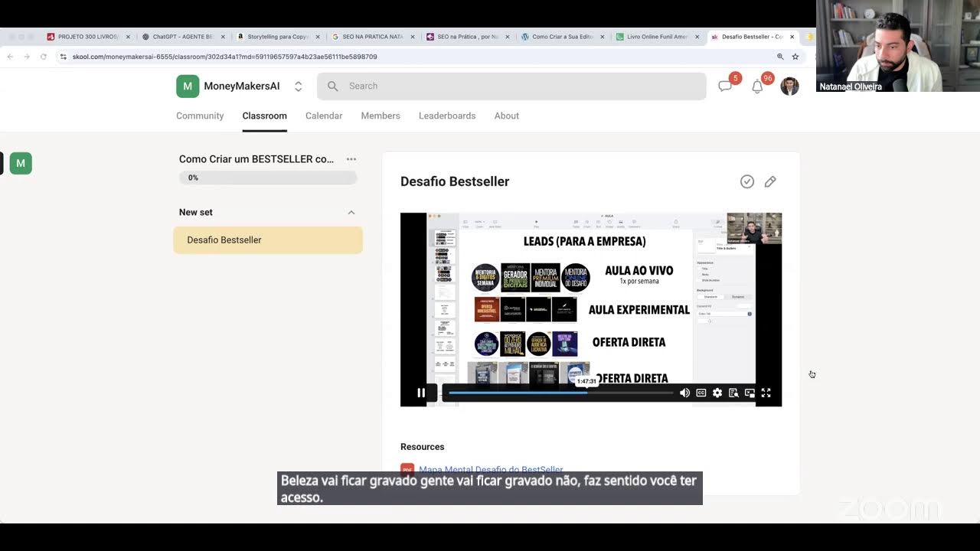Switch to Storytelling para Copy browser tab
Image resolution: width=980 pixels, height=551 pixels.
pyautogui.click(x=277, y=37)
